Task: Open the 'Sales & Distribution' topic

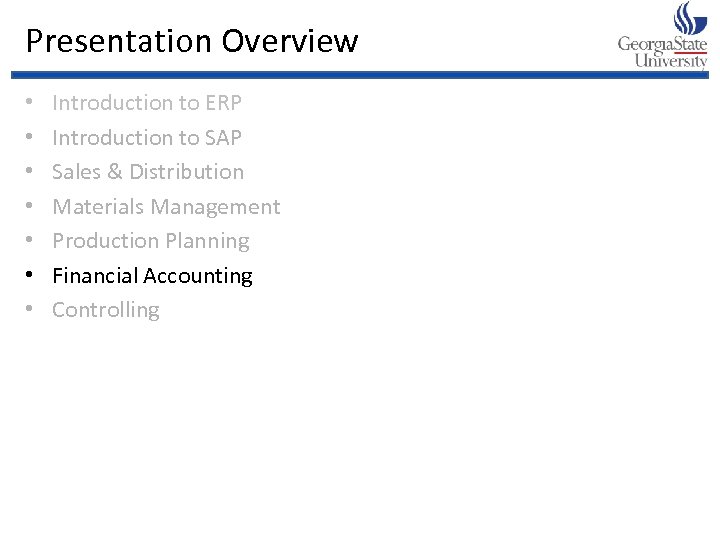Action: [x=148, y=172]
